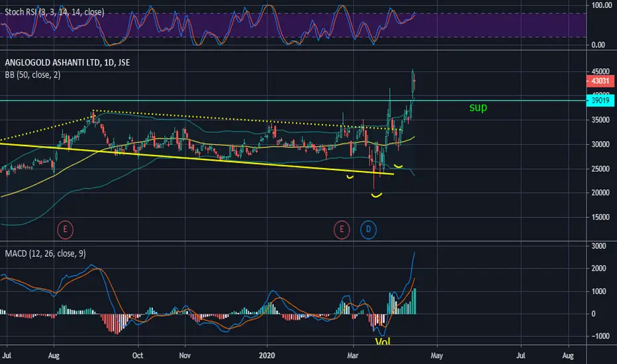This screenshot has height=364, width=617.
Task: Click the 3000 MACD scale label
Action: [x=599, y=246]
